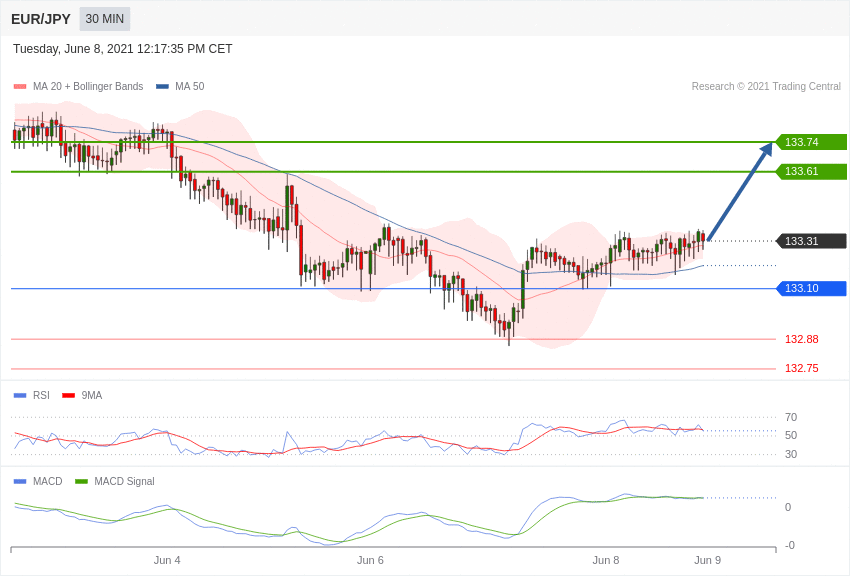Click the MA 20 + Bollinger Bands label
Viewport: 850px width, 576px height.
point(88,86)
